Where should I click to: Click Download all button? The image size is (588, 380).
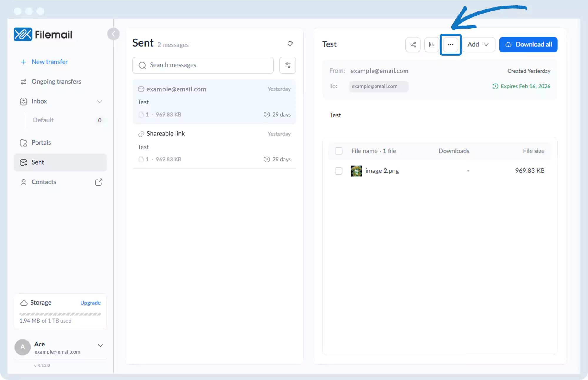(x=528, y=44)
